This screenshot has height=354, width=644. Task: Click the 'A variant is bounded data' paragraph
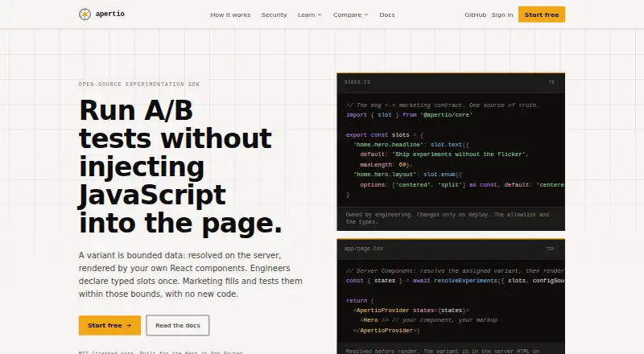click(191, 274)
